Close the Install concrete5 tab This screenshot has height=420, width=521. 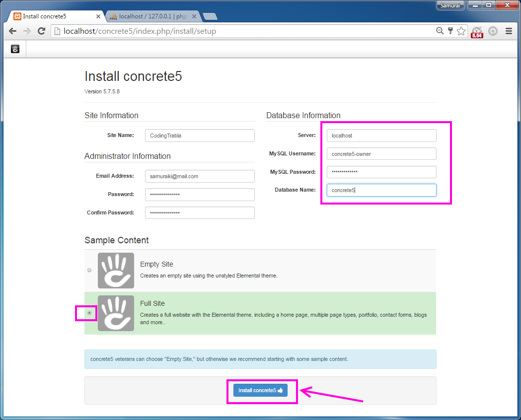pos(98,16)
